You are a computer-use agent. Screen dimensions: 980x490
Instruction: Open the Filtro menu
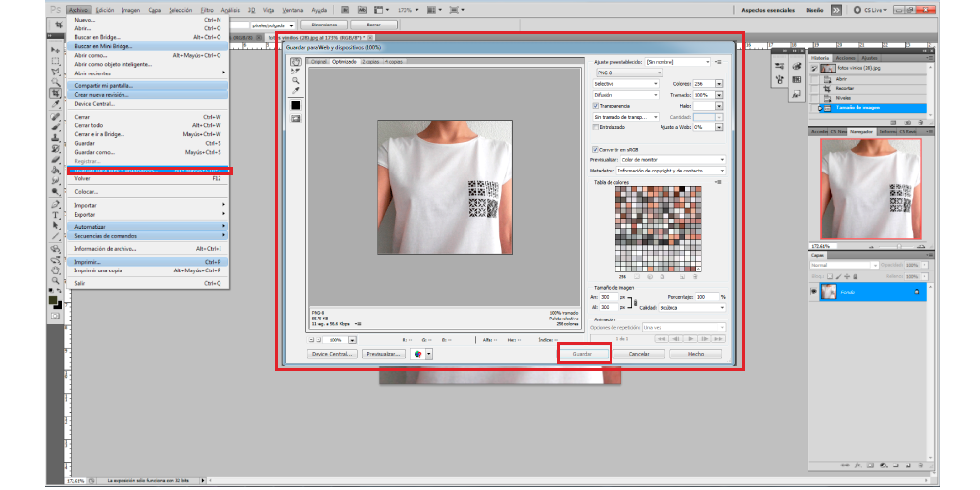pos(207,10)
